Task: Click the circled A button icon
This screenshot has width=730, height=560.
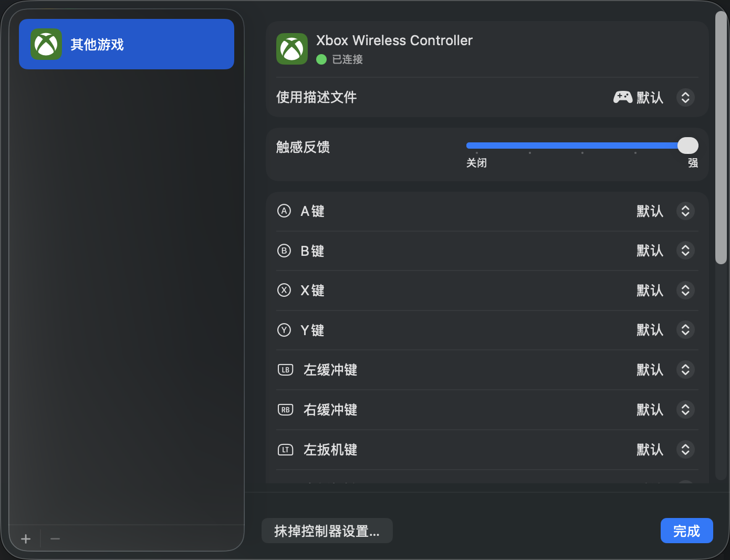Action: point(284,211)
